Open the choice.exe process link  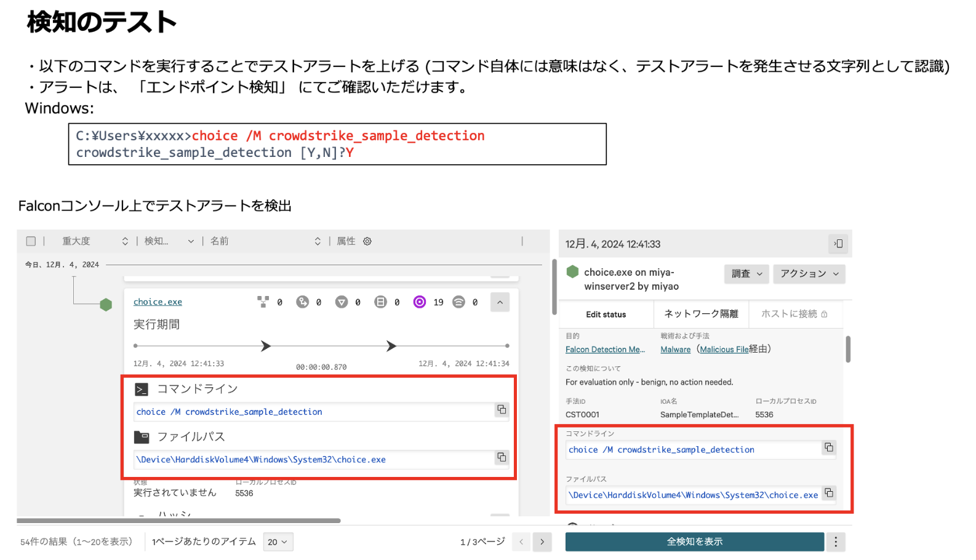coord(158,302)
